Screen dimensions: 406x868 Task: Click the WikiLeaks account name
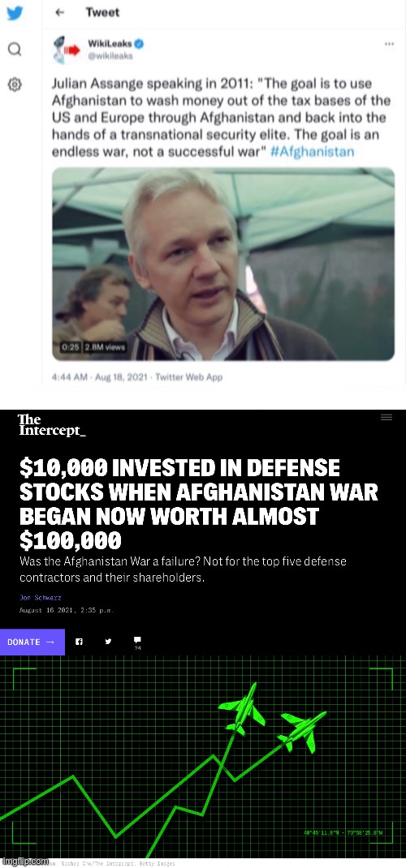(x=110, y=44)
